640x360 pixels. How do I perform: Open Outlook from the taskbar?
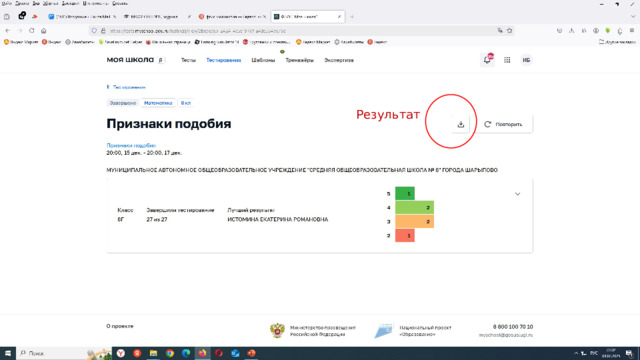tap(235, 353)
